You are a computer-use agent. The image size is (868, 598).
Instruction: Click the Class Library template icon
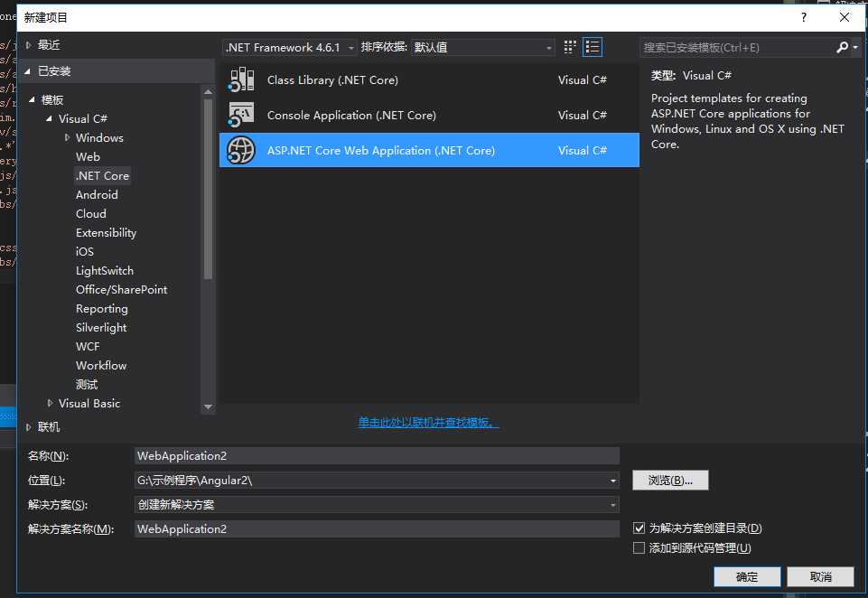(241, 79)
